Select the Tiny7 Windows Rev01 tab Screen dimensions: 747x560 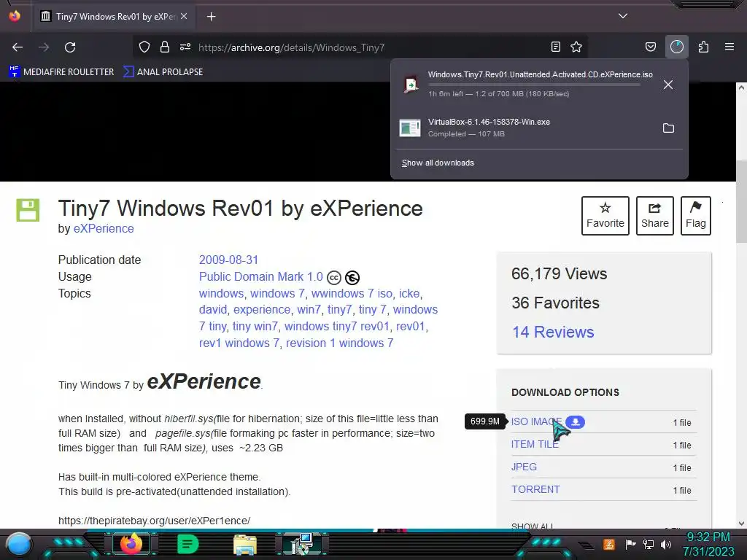(115, 17)
